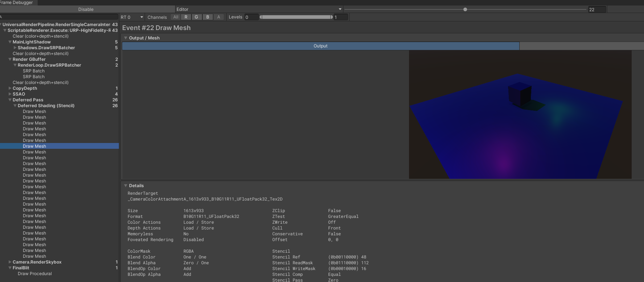
Task: Toggle the B channel button
Action: 208,17
